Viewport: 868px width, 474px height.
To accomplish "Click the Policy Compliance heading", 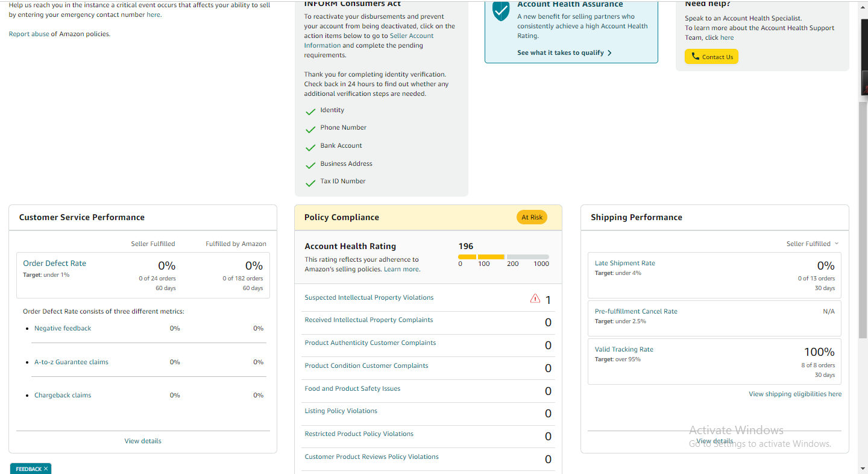I will coord(342,217).
